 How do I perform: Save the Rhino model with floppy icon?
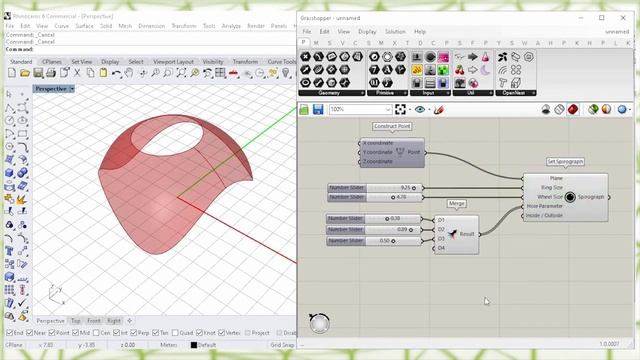[38, 73]
